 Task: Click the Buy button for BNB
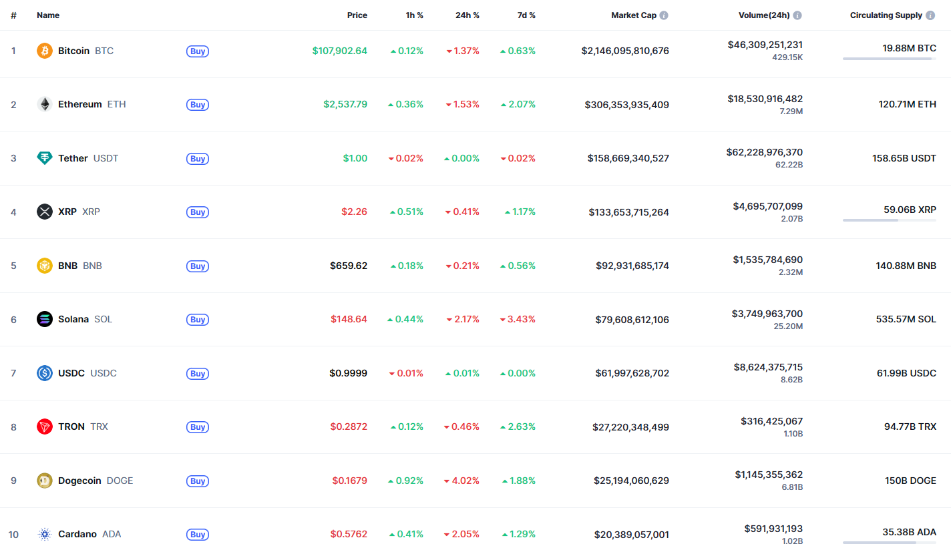click(198, 266)
